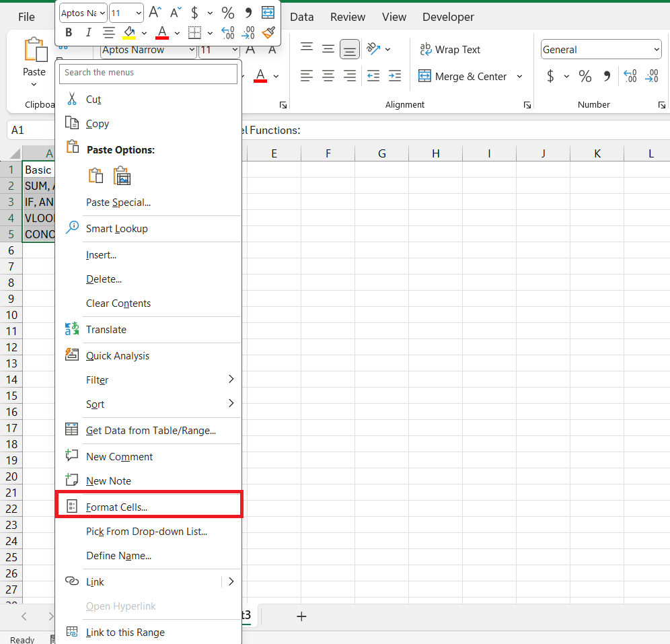The image size is (670, 644).
Task: Apply Percent Style in the Number group
Action: (x=585, y=76)
